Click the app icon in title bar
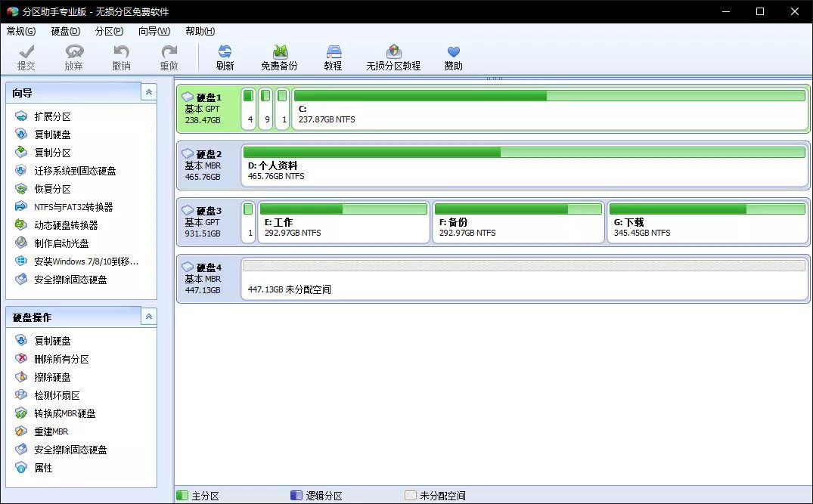813x504 pixels. pyautogui.click(x=12, y=11)
